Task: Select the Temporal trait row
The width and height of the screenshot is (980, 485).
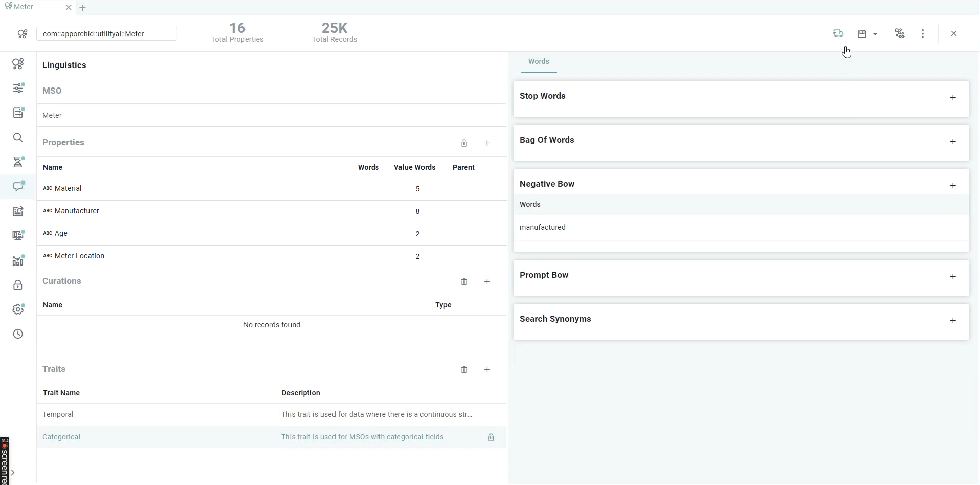Action: 58,414
